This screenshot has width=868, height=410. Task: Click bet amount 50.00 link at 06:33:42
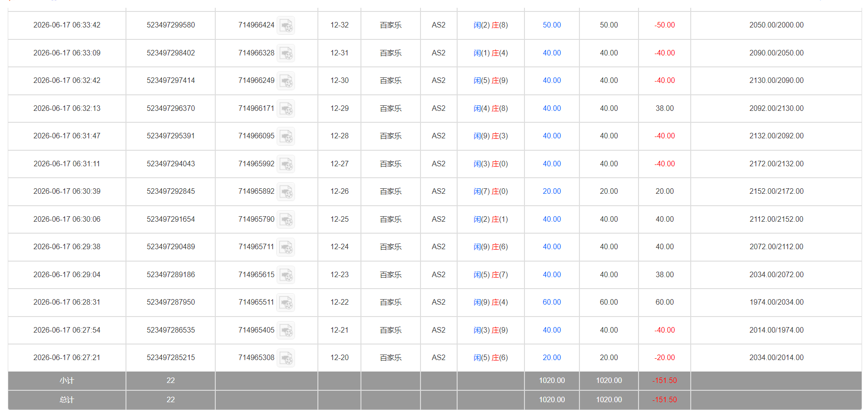coord(551,25)
